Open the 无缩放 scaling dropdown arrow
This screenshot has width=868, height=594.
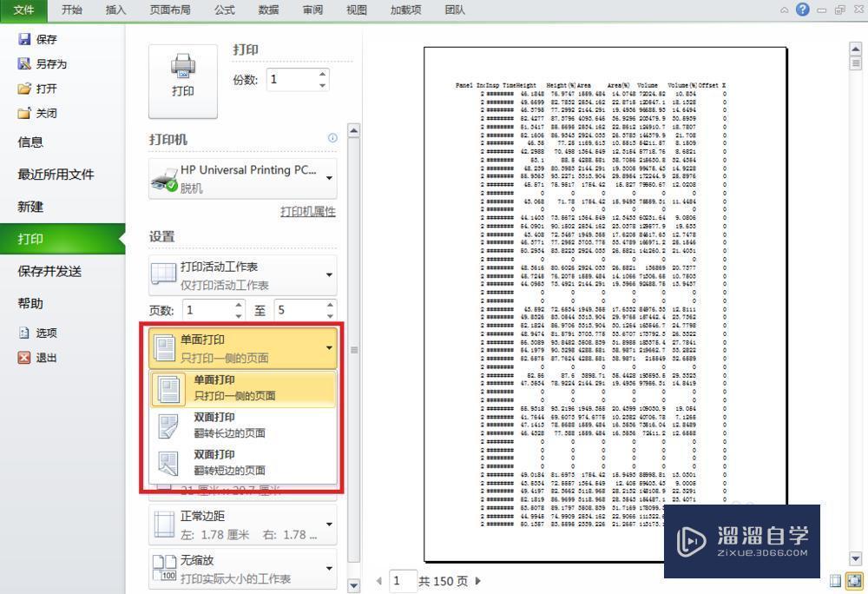point(327,569)
